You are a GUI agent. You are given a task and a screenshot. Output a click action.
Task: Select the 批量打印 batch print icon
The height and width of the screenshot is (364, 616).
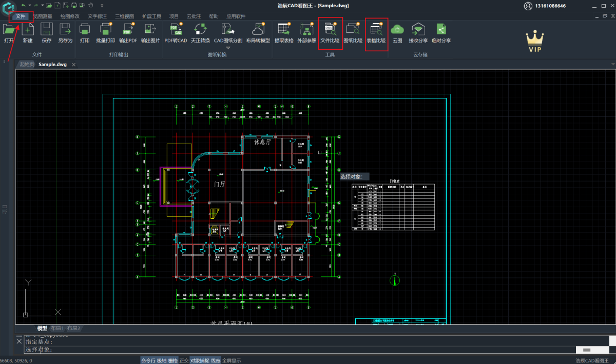click(105, 29)
